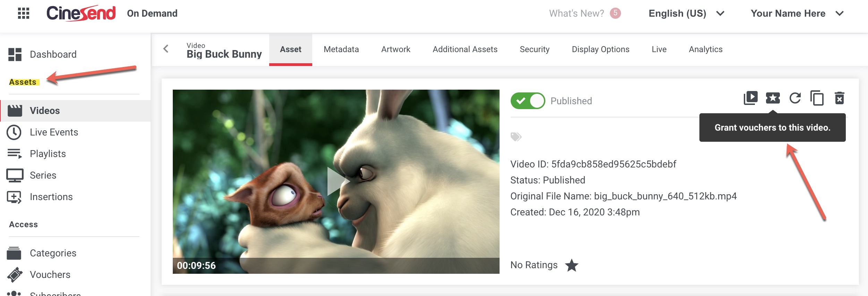The image size is (868, 296).
Task: Click the On Demand label
Action: (x=152, y=13)
